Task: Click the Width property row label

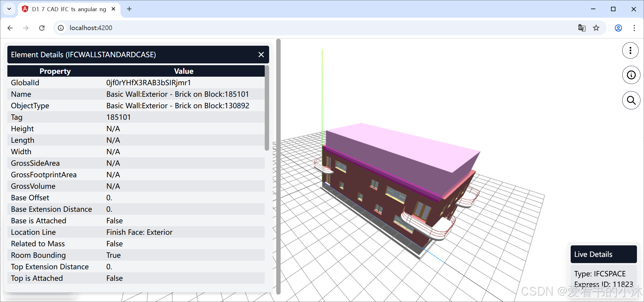Action: point(21,152)
